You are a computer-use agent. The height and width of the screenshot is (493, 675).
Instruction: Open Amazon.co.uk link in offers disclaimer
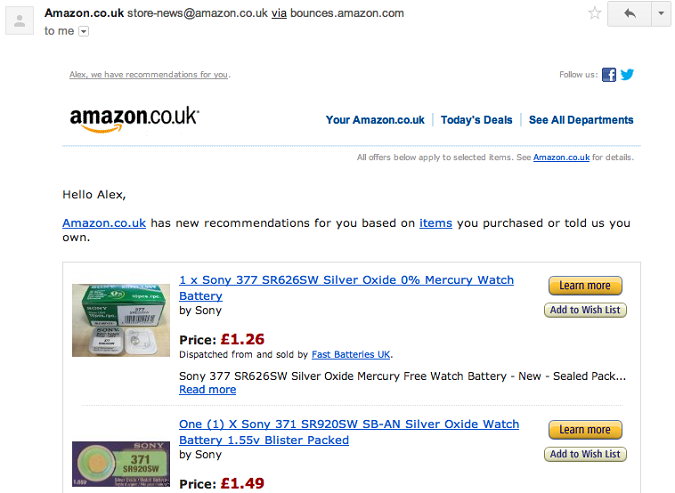click(561, 157)
